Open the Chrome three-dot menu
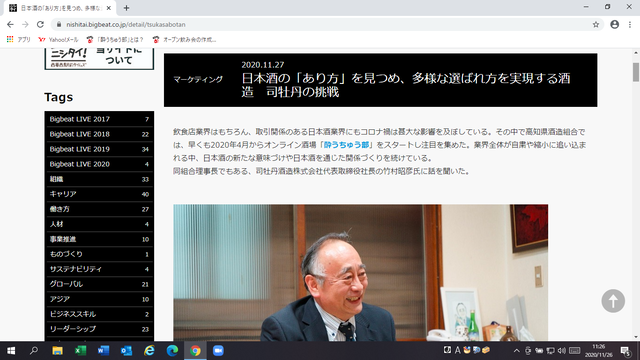Image resolution: width=640 pixels, height=360 pixels. [x=630, y=24]
